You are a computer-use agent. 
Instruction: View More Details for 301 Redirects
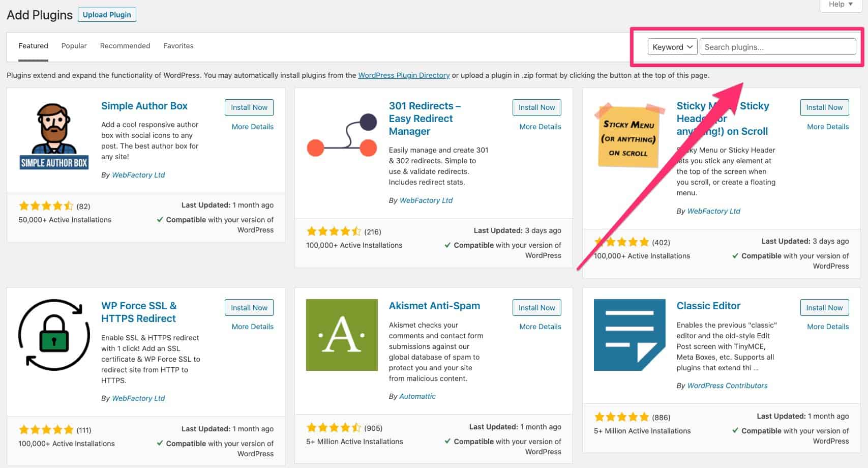pos(541,127)
